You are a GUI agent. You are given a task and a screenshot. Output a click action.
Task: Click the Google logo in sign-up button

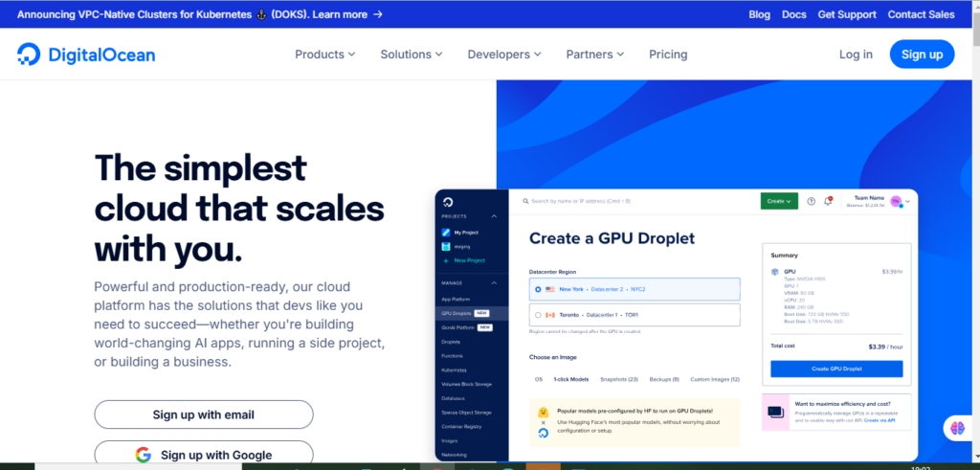[x=144, y=455]
